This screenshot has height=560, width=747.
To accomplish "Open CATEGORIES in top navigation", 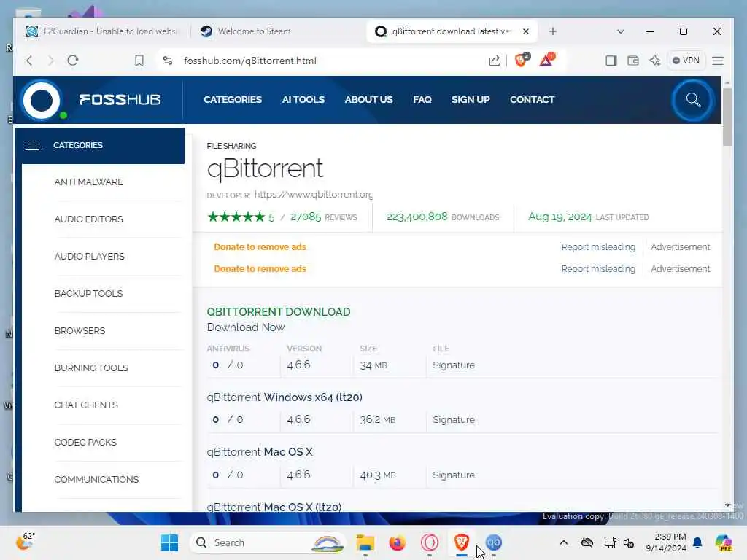I will click(x=233, y=99).
